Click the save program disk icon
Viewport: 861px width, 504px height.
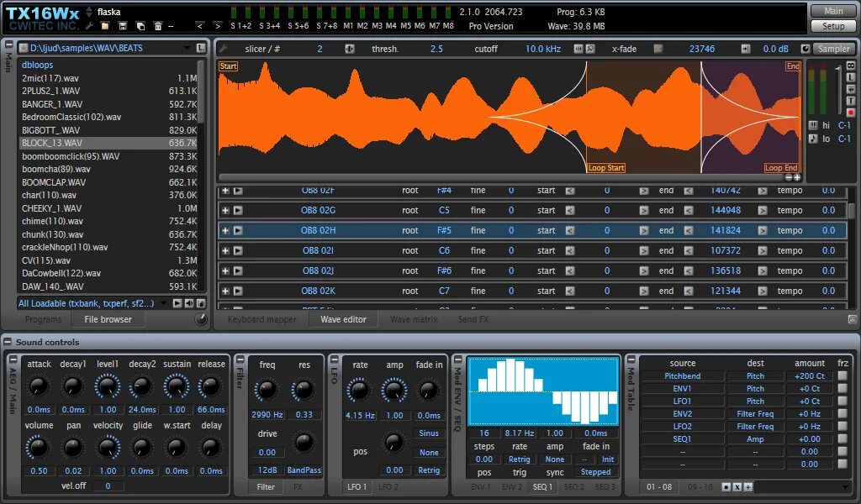[123, 26]
